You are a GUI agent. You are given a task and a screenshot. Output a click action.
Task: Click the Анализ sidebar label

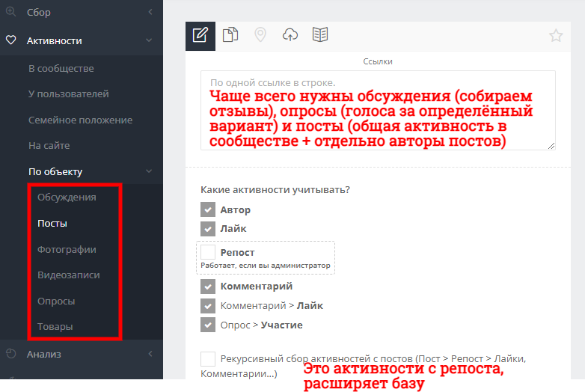(x=44, y=355)
